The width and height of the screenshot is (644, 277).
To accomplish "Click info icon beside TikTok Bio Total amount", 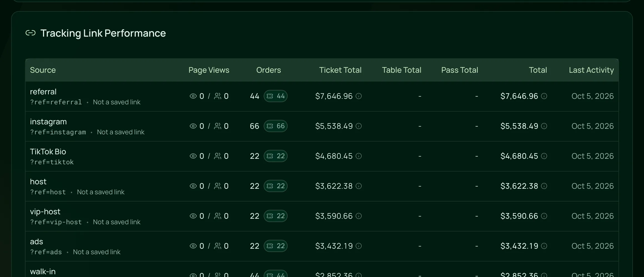I will [544, 156].
